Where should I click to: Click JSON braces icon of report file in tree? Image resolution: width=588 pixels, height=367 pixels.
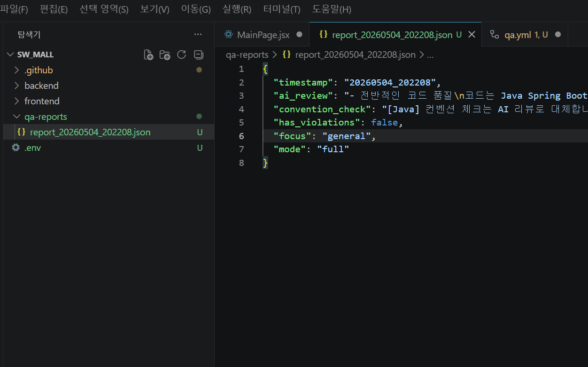21,132
